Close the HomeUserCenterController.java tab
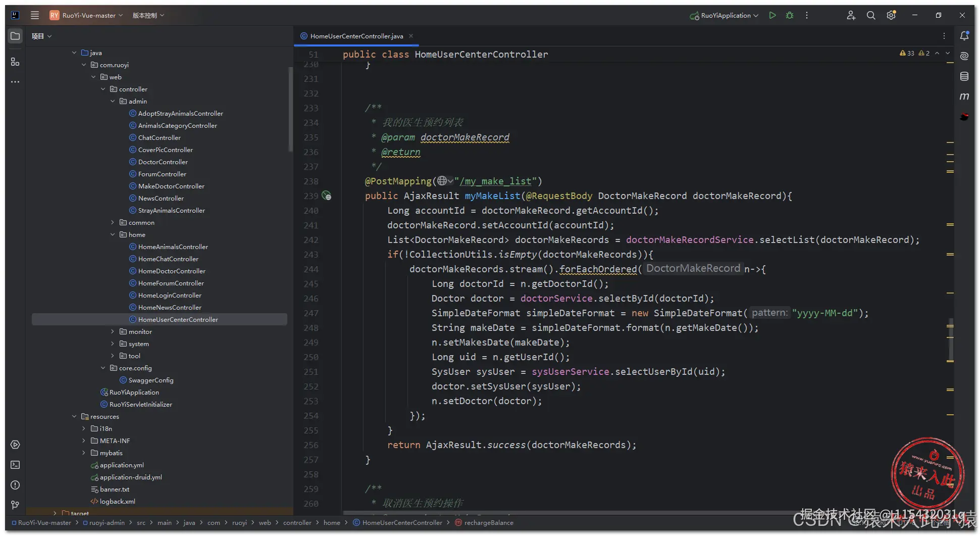This screenshot has width=980, height=536. [411, 36]
